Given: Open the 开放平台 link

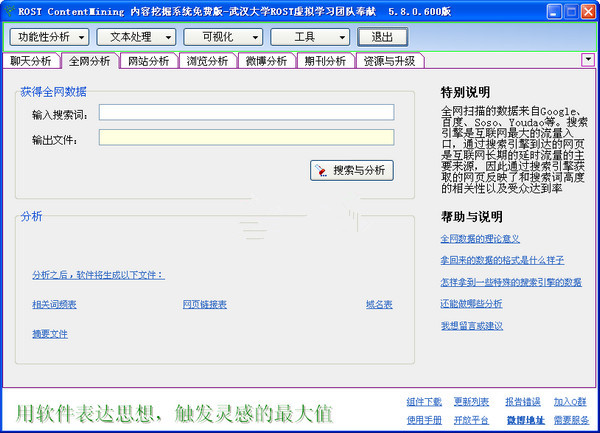Looking at the screenshot, I should [471, 420].
